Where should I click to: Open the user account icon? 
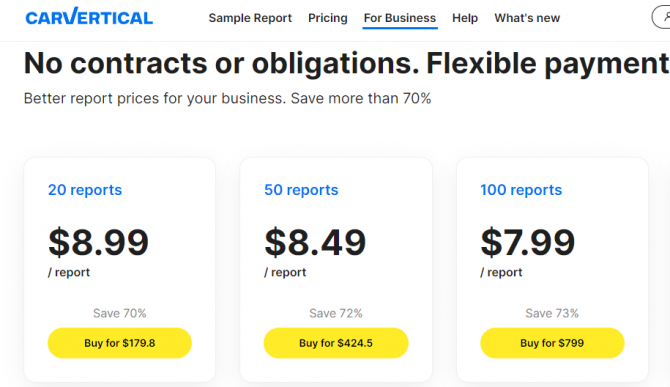pos(661,18)
